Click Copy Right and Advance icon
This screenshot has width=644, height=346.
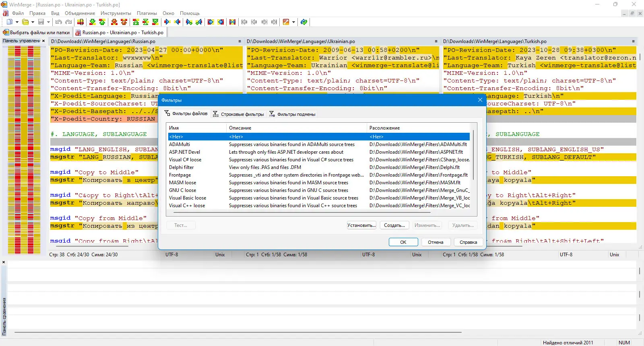(x=189, y=22)
